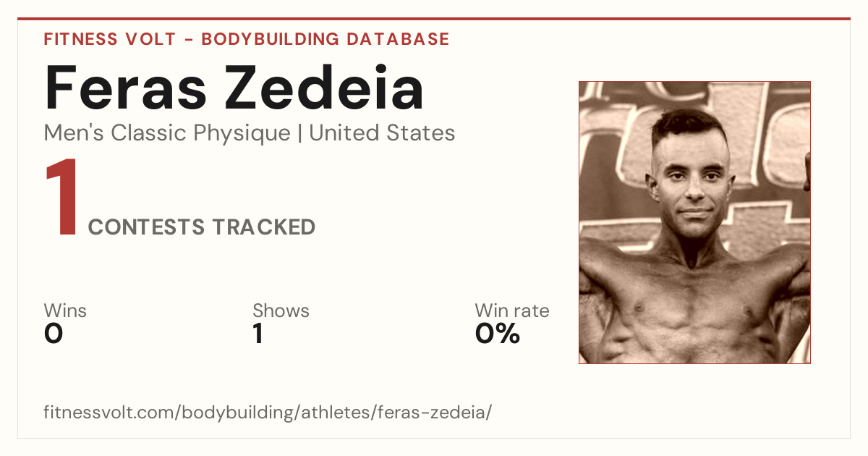The image size is (868, 456).
Task: Click the large red number 1
Action: 62,199
